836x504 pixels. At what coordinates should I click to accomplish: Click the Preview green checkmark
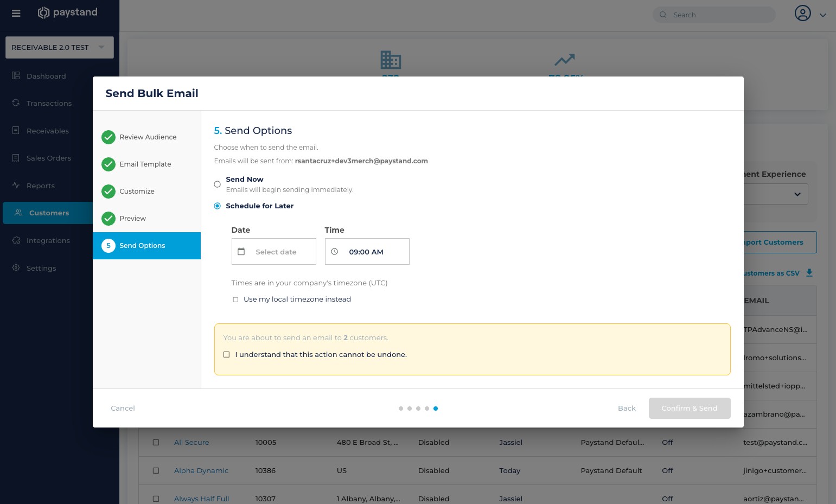pos(109,219)
